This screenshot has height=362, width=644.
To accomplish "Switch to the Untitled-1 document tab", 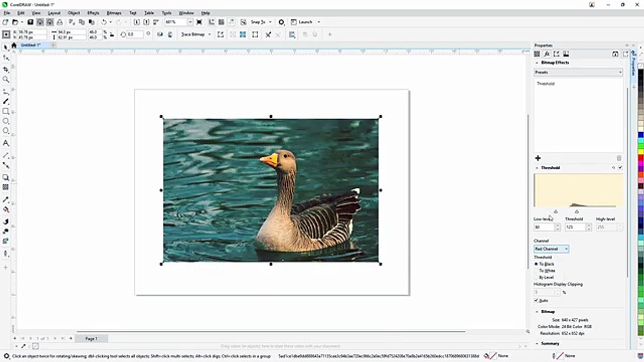I will click(31, 45).
